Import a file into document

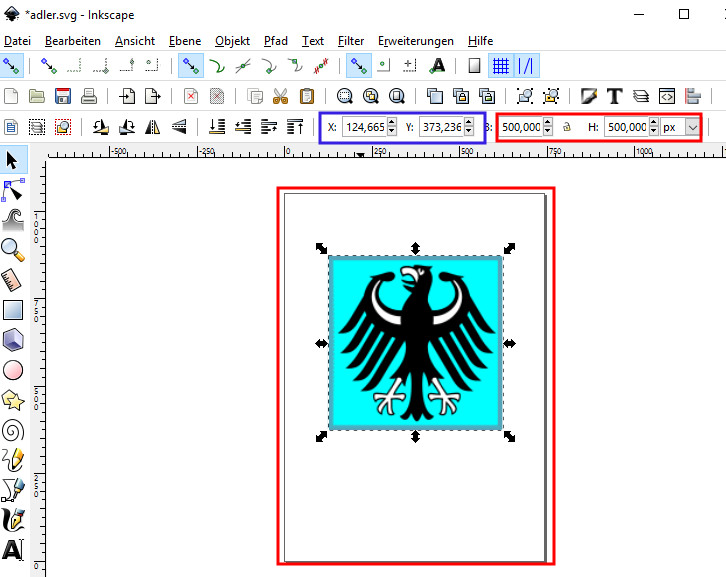tap(127, 96)
